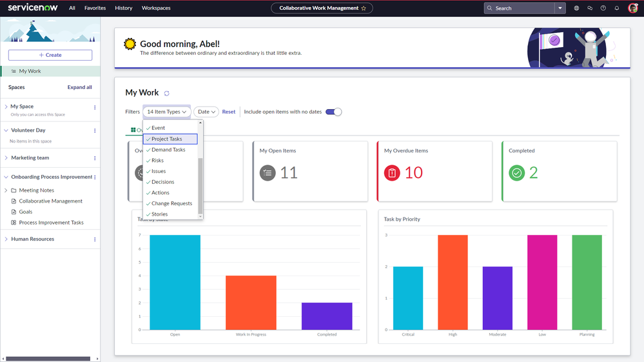Click the Marketing team options menu icon

95,158
